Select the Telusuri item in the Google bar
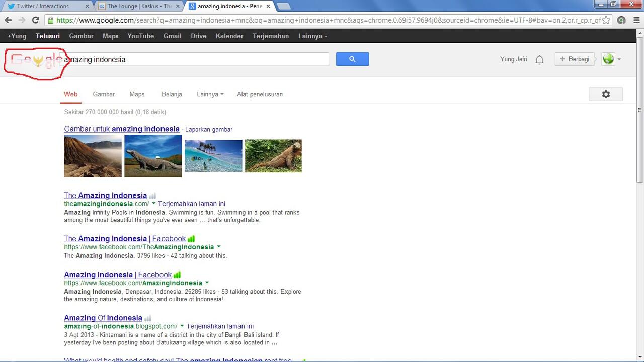The width and height of the screenshot is (644, 362). (48, 36)
